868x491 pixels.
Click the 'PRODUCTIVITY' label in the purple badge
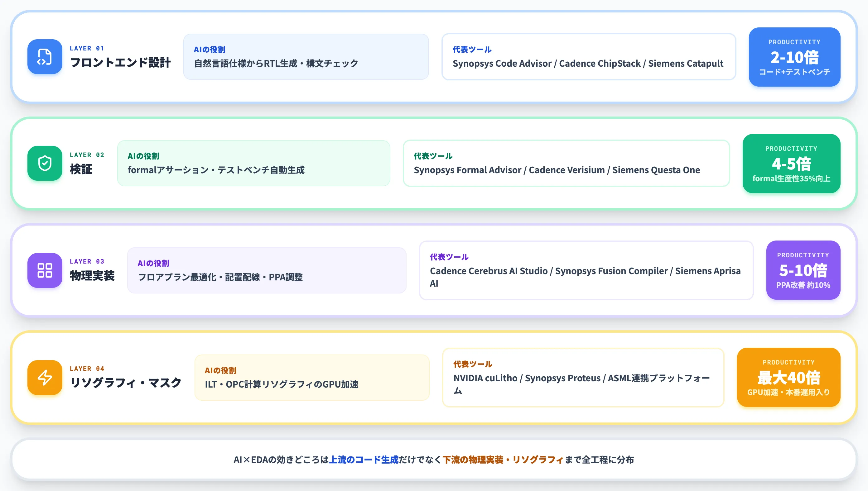(803, 255)
